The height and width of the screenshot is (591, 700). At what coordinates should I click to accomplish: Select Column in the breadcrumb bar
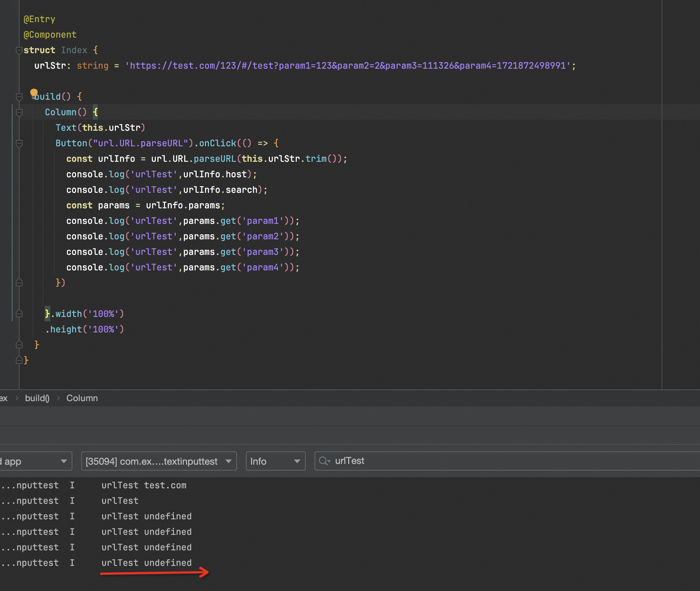82,398
